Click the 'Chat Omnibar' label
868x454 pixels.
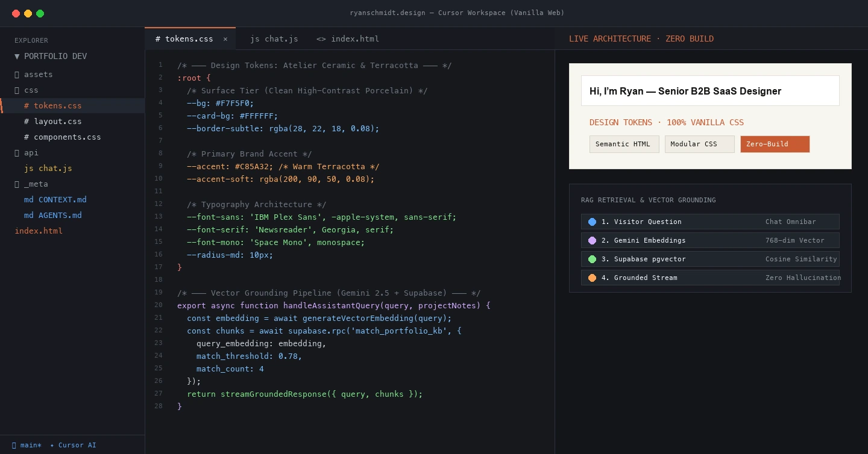pos(791,222)
